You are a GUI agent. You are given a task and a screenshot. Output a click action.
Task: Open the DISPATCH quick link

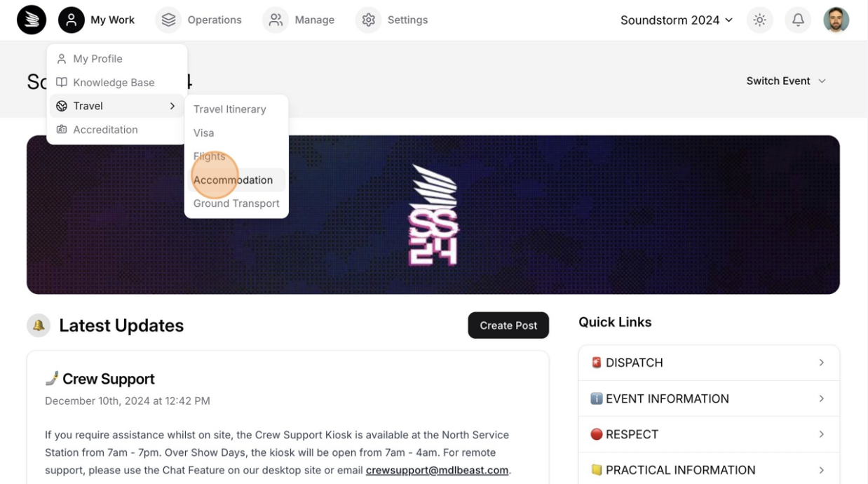(708, 363)
